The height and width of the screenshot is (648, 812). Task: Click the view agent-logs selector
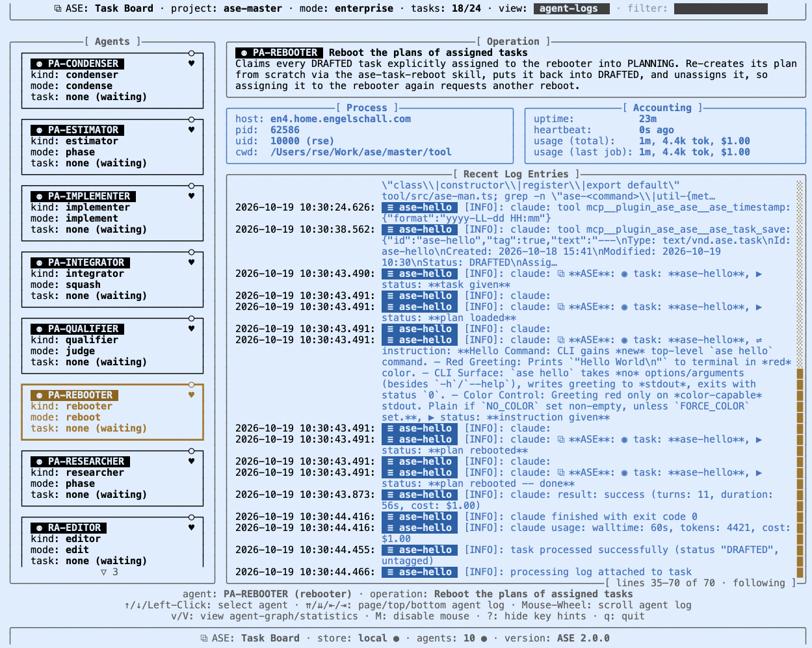[x=571, y=8]
